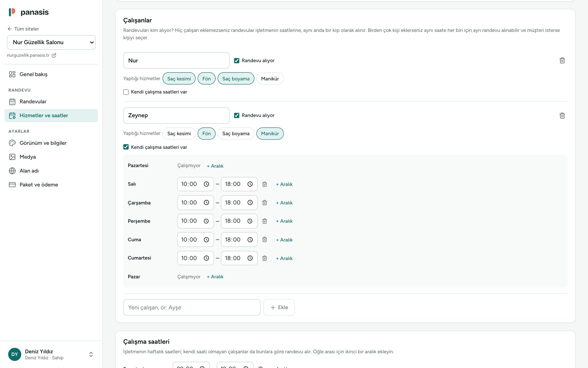Go to Randevular page
This screenshot has width=588, height=368.
click(51, 102)
